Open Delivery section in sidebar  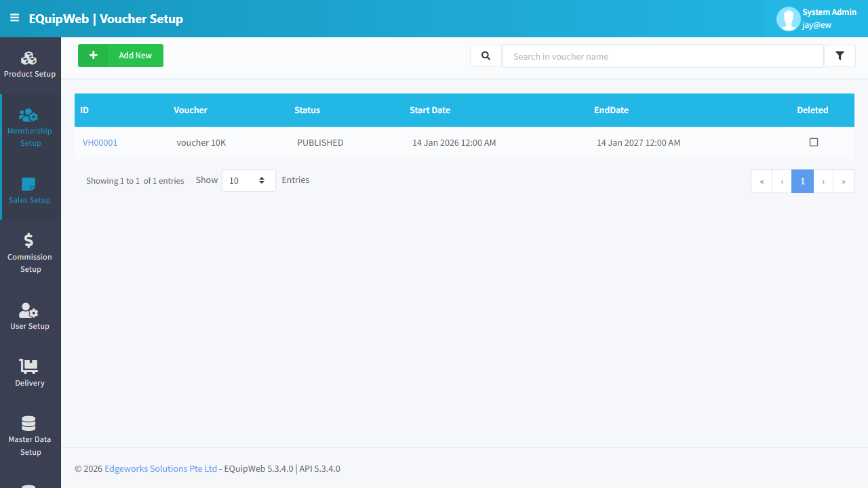[x=30, y=373]
